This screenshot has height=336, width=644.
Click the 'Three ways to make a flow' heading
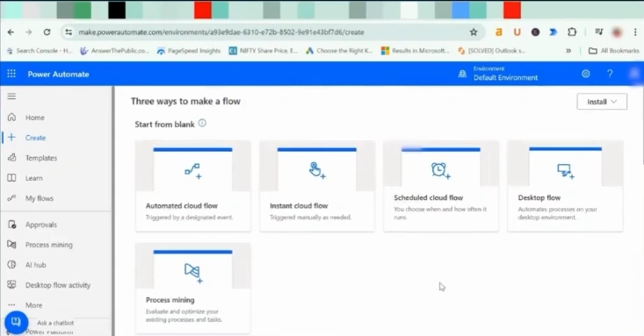[x=185, y=102]
